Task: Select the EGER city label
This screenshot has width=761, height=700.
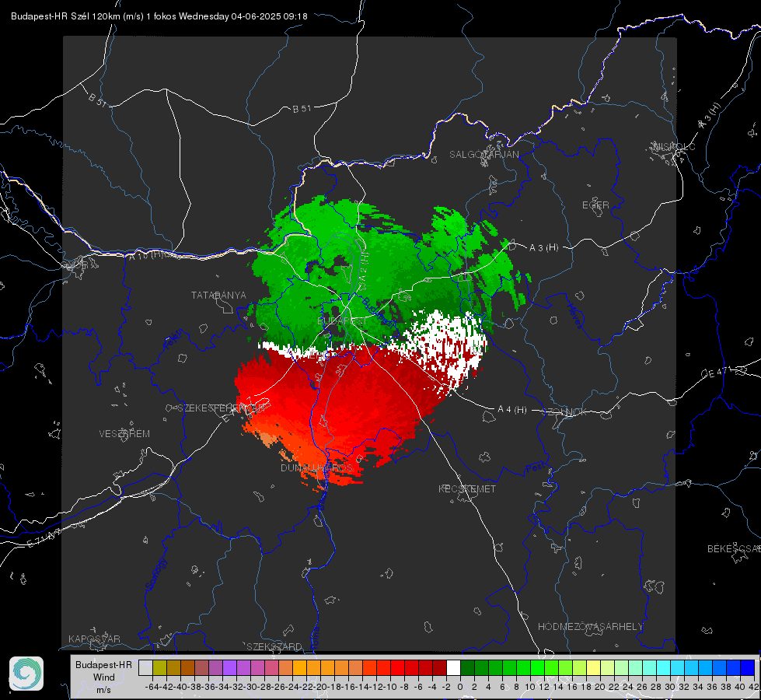Action: pyautogui.click(x=595, y=205)
